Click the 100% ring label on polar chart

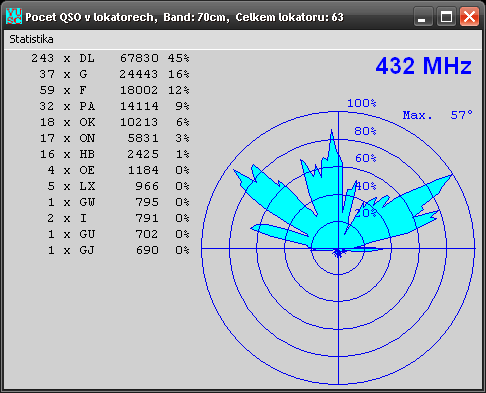362,103
